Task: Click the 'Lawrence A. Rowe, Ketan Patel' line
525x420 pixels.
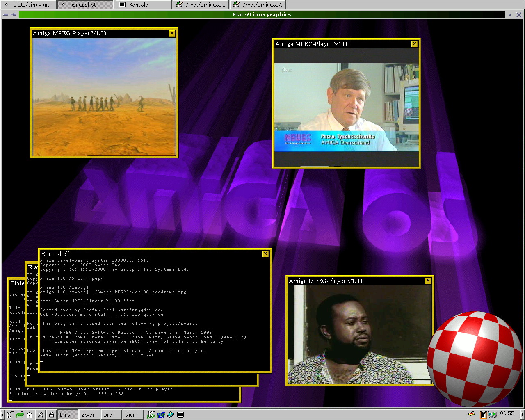Action: (x=144, y=337)
